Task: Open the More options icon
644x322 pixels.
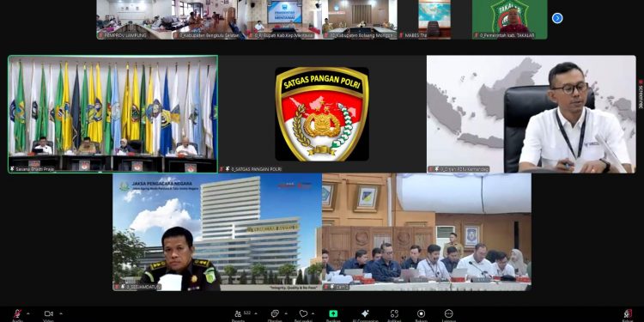Action: point(448,313)
